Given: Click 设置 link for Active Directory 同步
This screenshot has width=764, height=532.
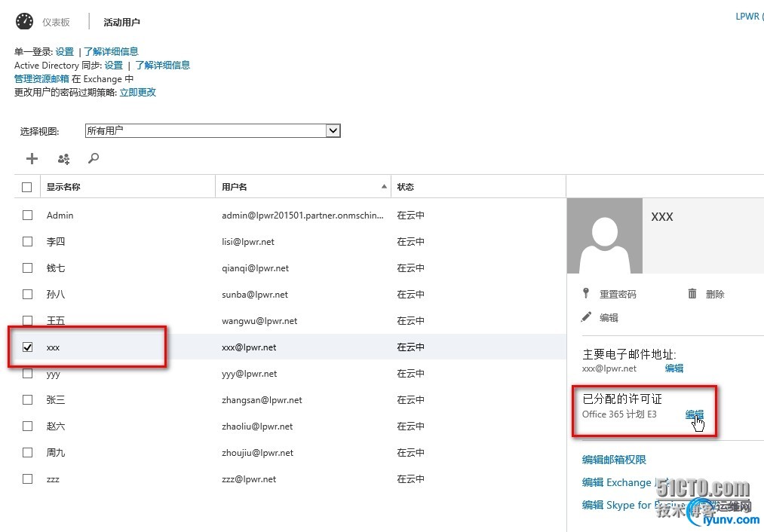Looking at the screenshot, I should pyautogui.click(x=114, y=66).
